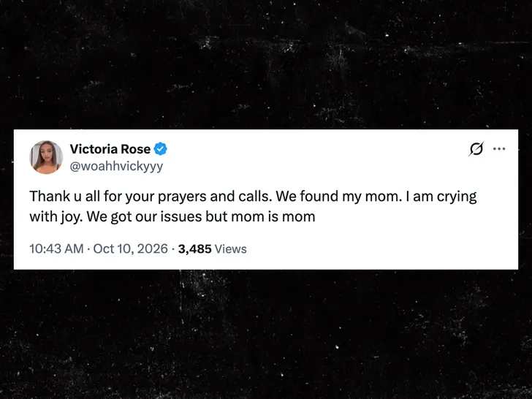View Victoria Rose's profile picture
Viewport: 532px width, 399px height.
[x=46, y=157]
